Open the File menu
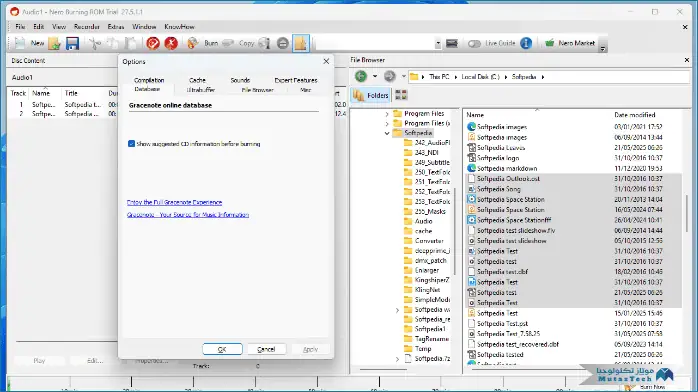Image resolution: width=698 pixels, height=392 pixels. pos(20,27)
